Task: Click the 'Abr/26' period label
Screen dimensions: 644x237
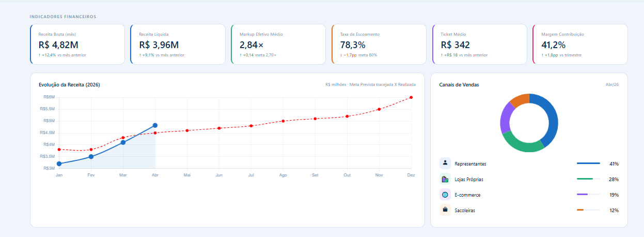Action: click(612, 84)
